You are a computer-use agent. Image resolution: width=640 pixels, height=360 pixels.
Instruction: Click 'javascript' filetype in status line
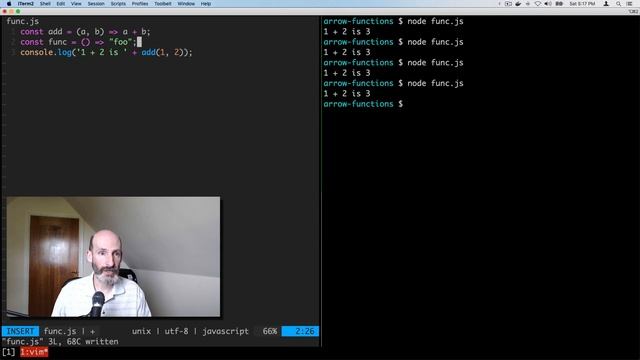pyautogui.click(x=225, y=331)
